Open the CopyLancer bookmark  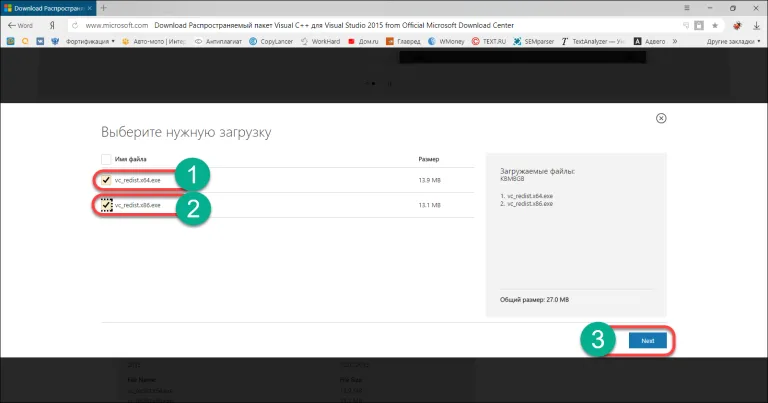(271, 42)
